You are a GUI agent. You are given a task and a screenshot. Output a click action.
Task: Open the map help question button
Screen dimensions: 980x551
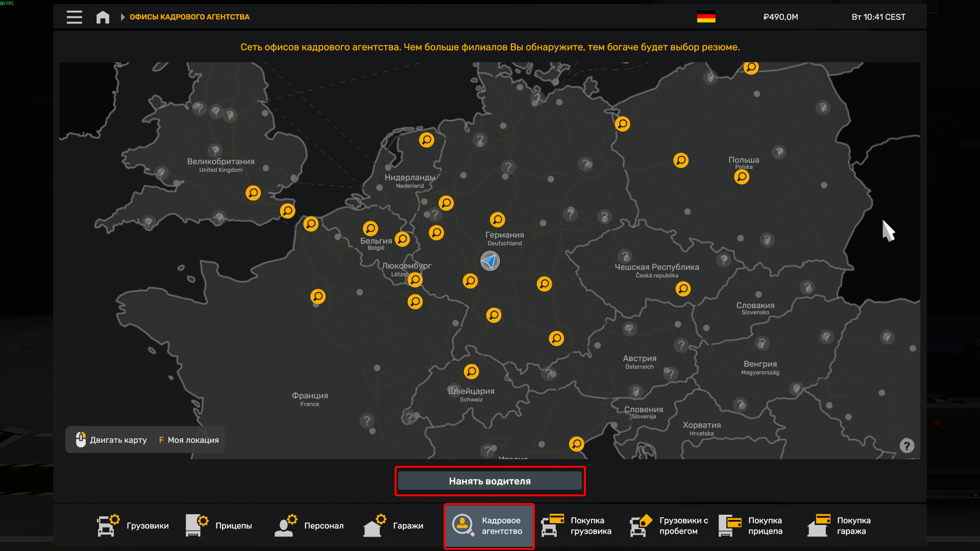click(x=906, y=446)
